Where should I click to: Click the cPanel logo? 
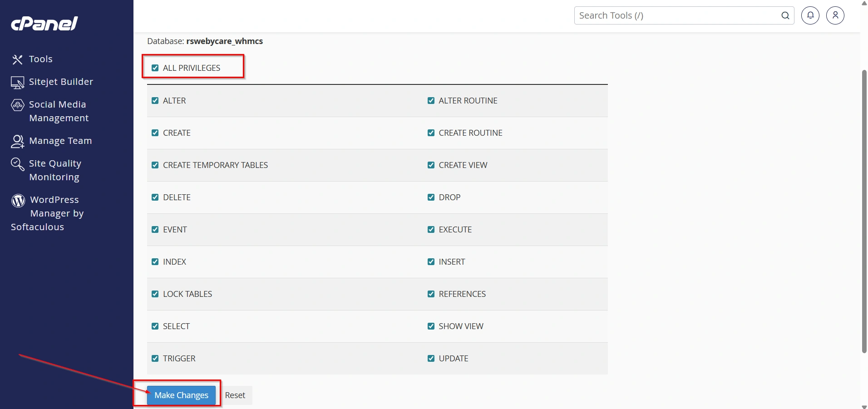[x=44, y=24]
